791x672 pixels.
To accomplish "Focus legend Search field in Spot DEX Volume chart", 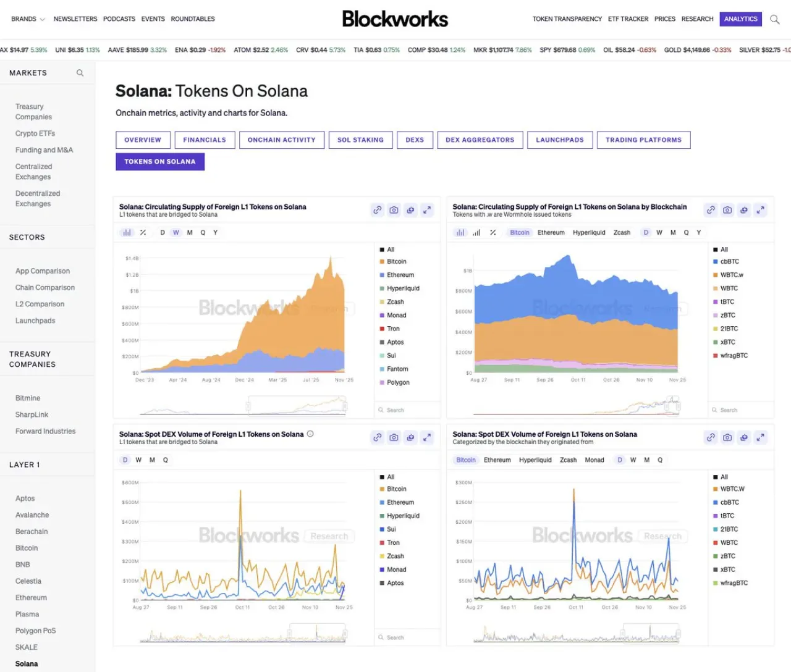I will (408, 637).
